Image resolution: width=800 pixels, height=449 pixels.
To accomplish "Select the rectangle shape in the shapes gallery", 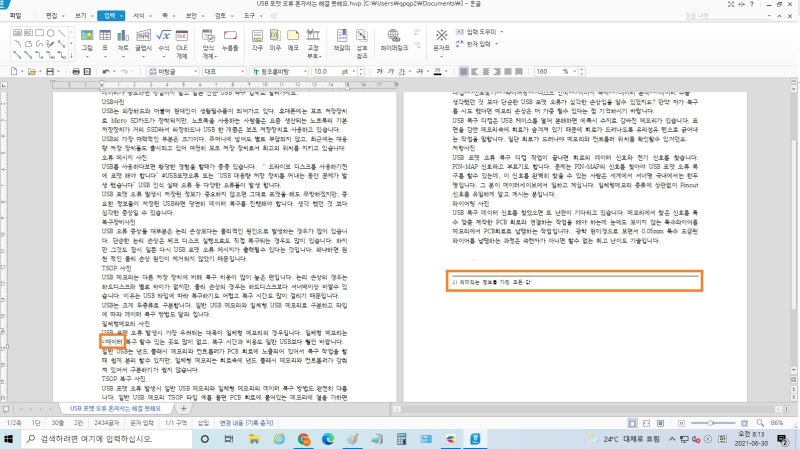I will coord(39,33).
